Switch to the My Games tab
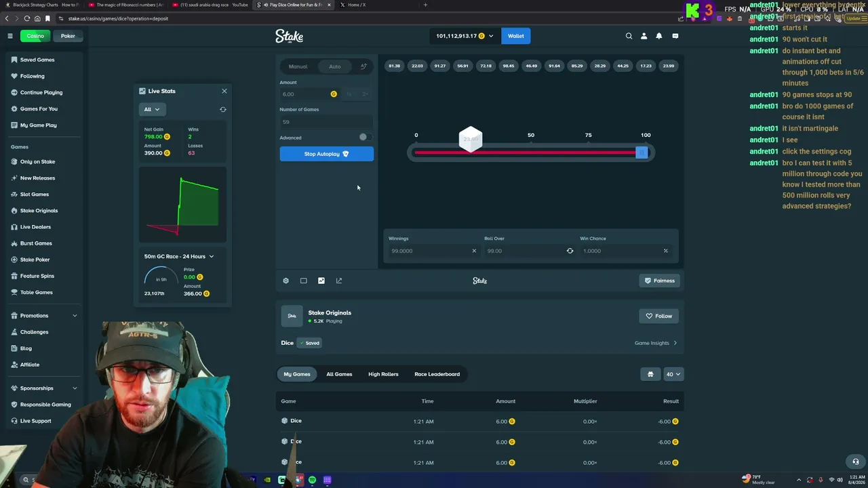Viewport: 868px width, 488px height. click(x=297, y=374)
